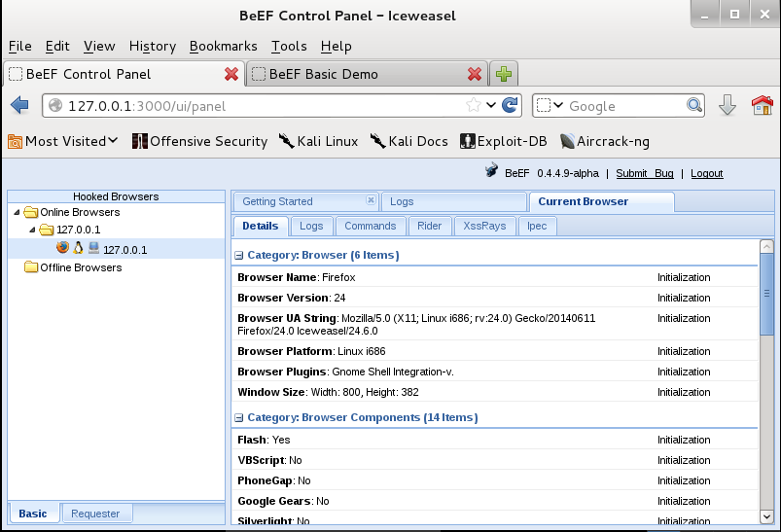Viewport: 781px width, 532px height.
Task: Open the Kali Docs bookmark
Action: (408, 141)
